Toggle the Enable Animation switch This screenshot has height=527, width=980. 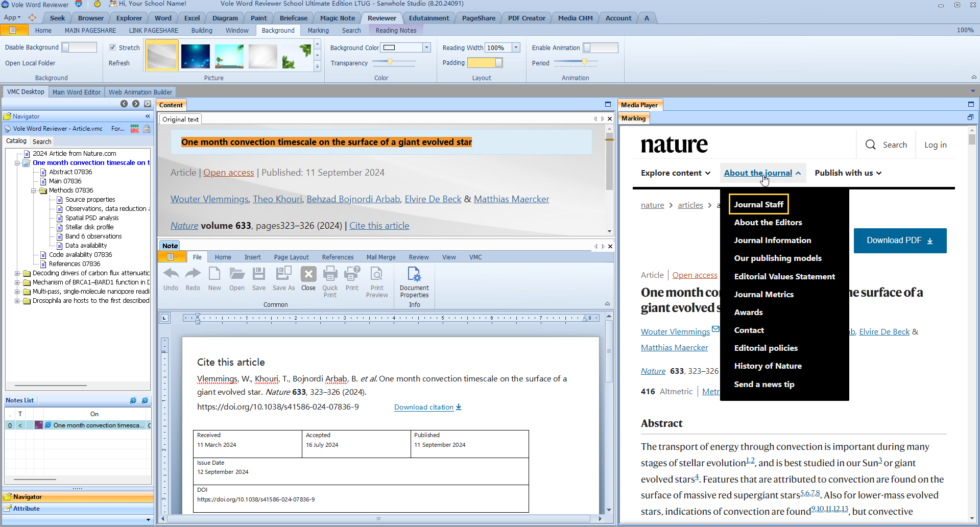tap(601, 47)
